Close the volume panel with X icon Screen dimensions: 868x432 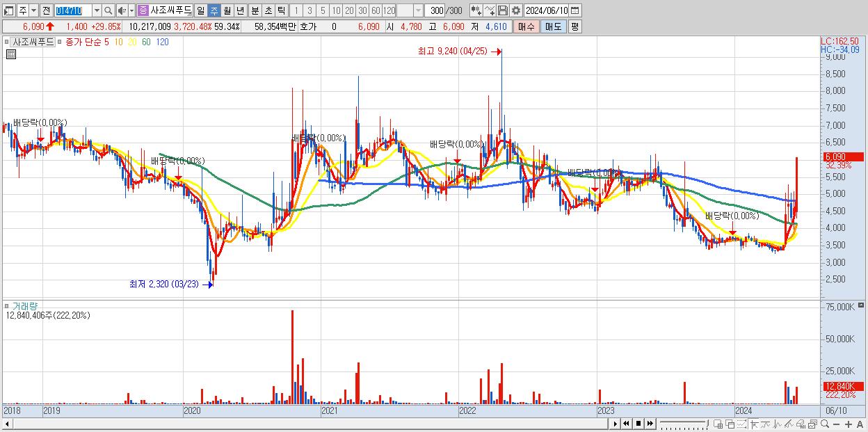(862, 305)
